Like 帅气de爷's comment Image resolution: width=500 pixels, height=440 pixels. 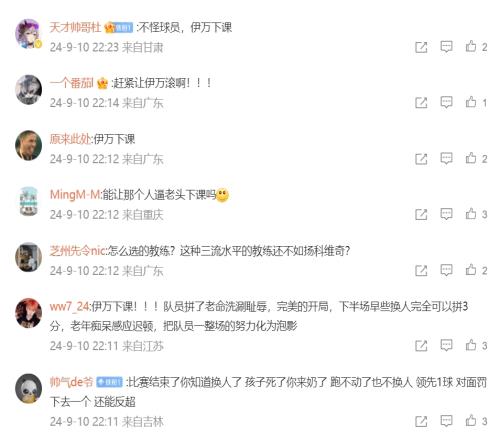[x=471, y=420]
